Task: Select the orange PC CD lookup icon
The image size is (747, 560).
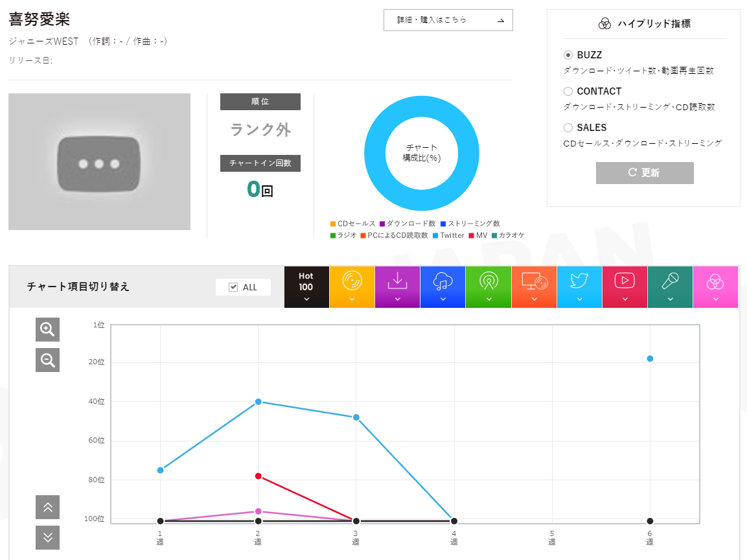Action: tap(534, 281)
